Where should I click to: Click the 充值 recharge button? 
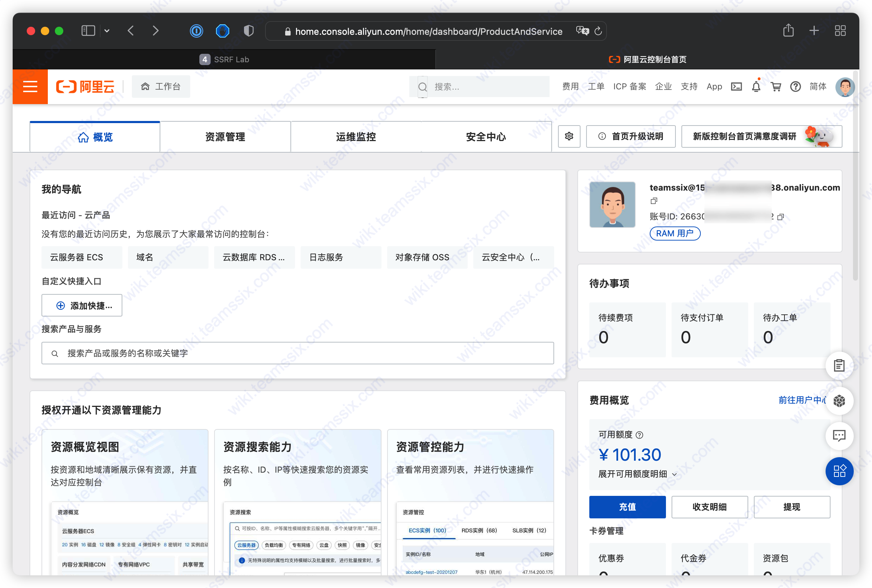coord(627,507)
